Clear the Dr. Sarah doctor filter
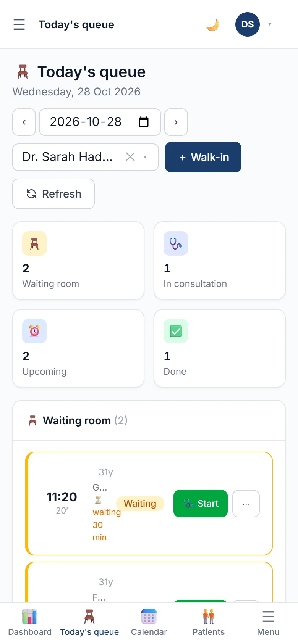The width and height of the screenshot is (298, 644). [130, 157]
